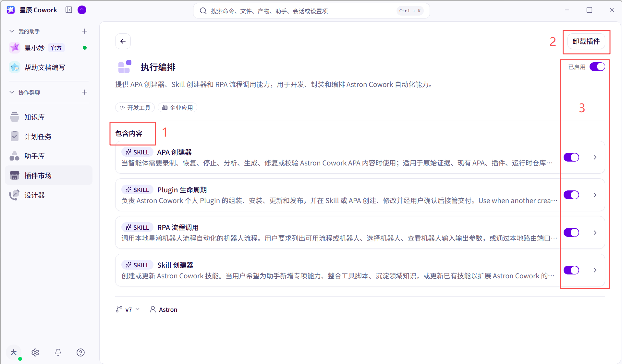Click the search magnifier icon

[x=203, y=11]
